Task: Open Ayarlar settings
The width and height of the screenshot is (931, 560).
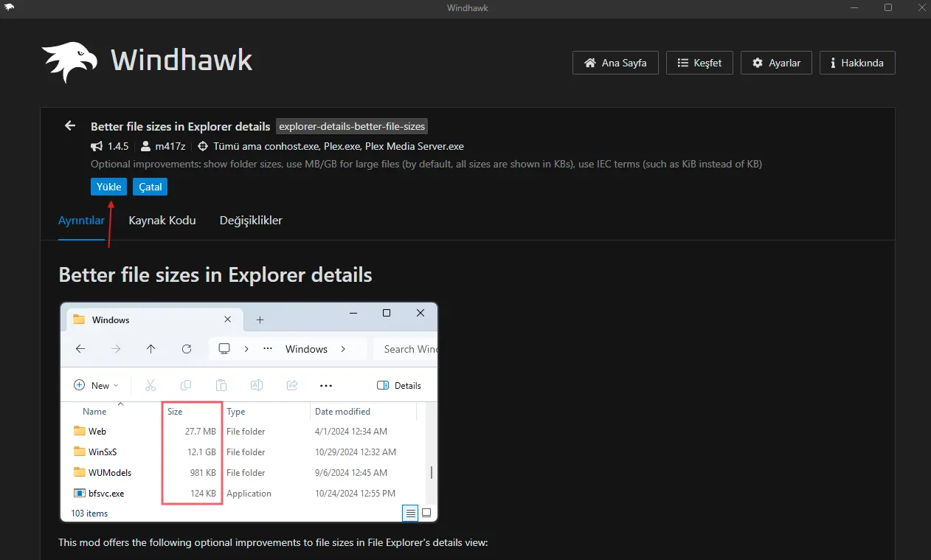Action: (776, 63)
